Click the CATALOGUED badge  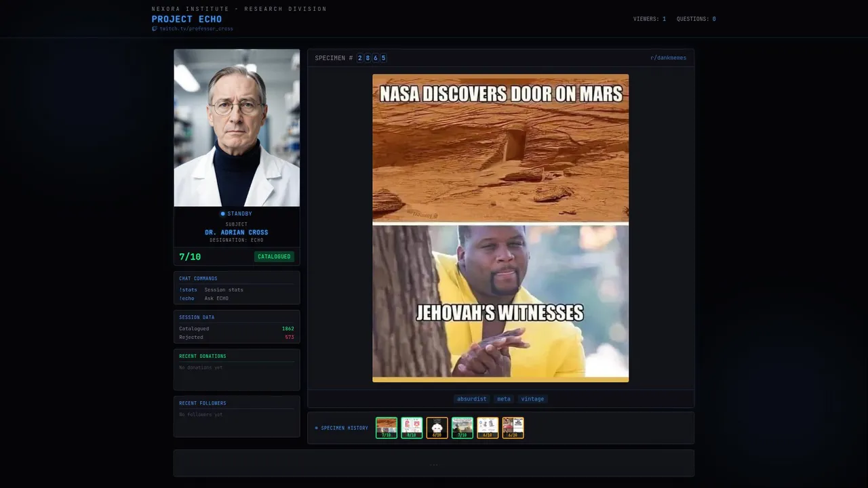tap(274, 257)
